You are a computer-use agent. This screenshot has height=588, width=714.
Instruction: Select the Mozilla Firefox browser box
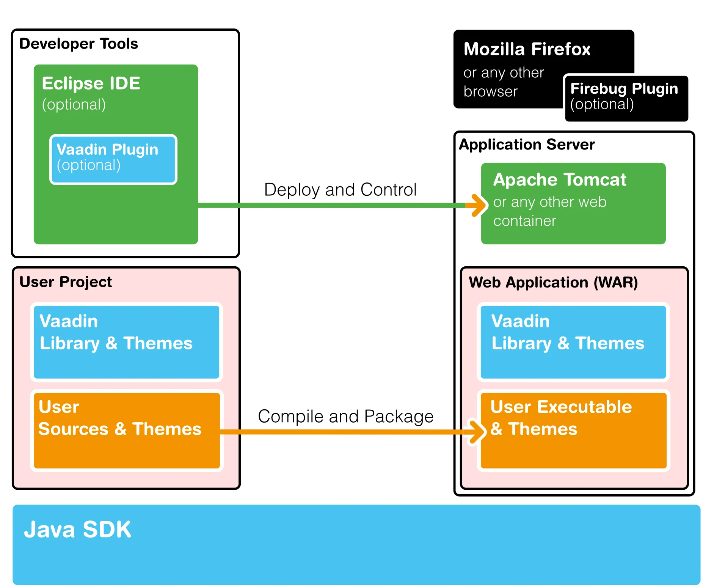tap(508, 69)
